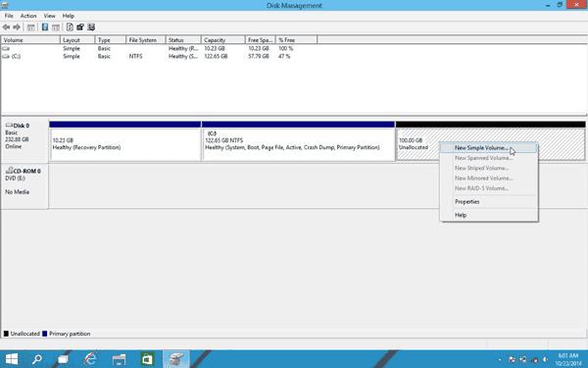Sort by the % Free column header

(x=296, y=40)
